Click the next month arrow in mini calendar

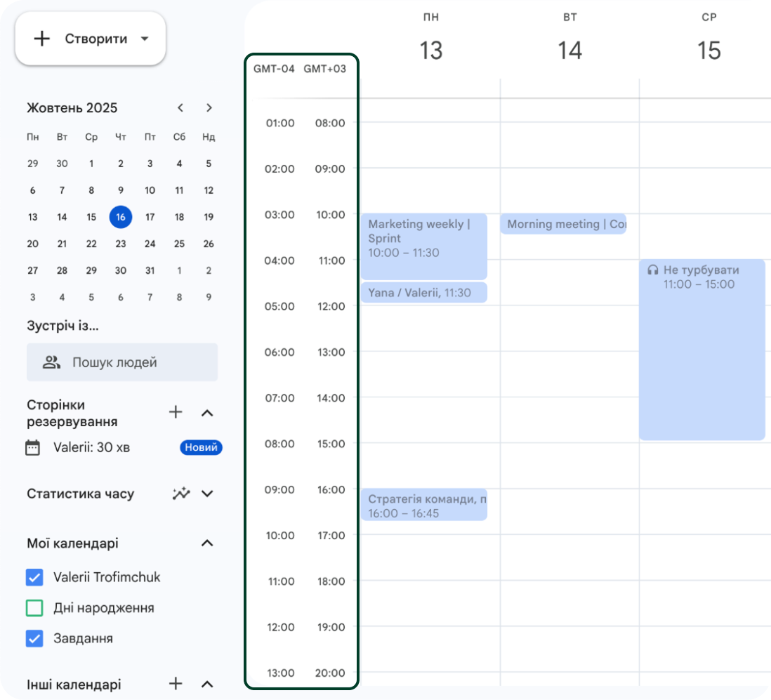coord(209,108)
